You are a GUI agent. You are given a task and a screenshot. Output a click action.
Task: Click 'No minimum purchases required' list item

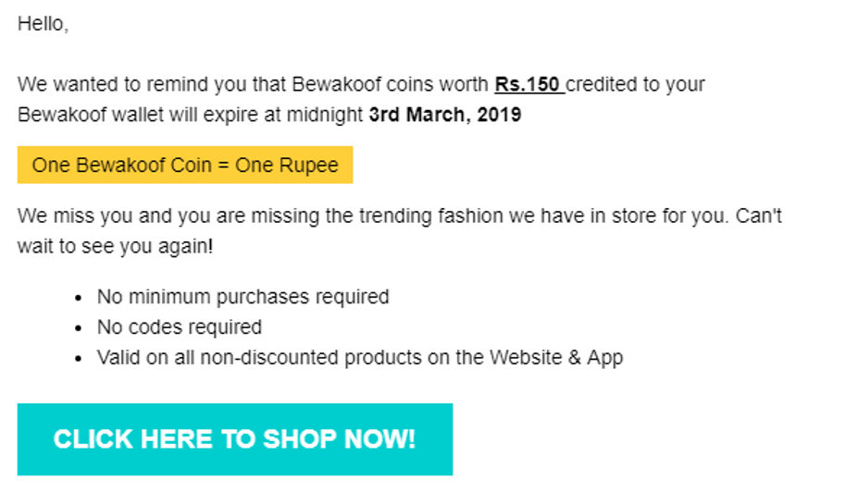[243, 297]
